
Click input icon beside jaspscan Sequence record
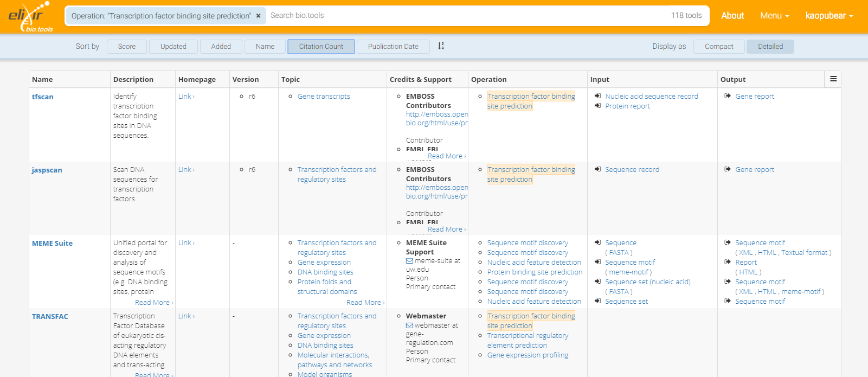pos(597,169)
